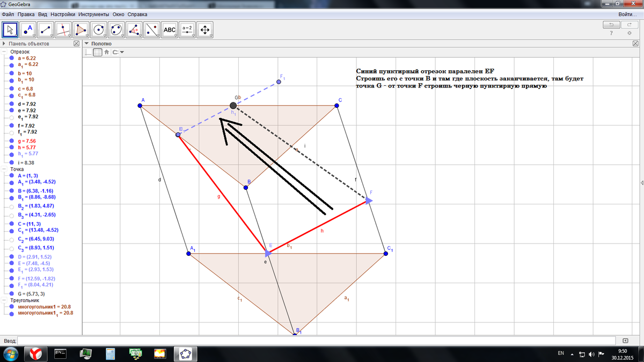
Task: Open the Настройки menu
Action: tap(63, 14)
